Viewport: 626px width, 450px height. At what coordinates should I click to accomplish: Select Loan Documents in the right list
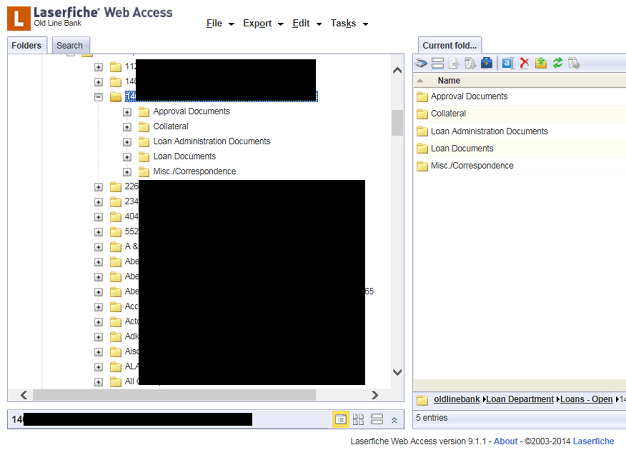462,149
